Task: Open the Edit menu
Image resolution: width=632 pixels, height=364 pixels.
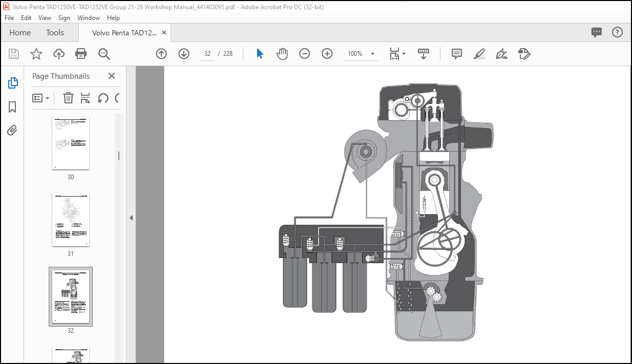Action: point(26,18)
